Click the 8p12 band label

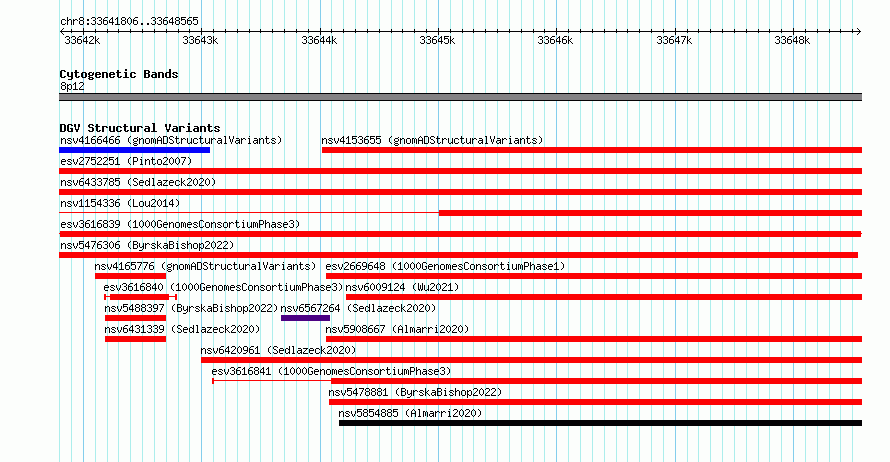(72, 86)
